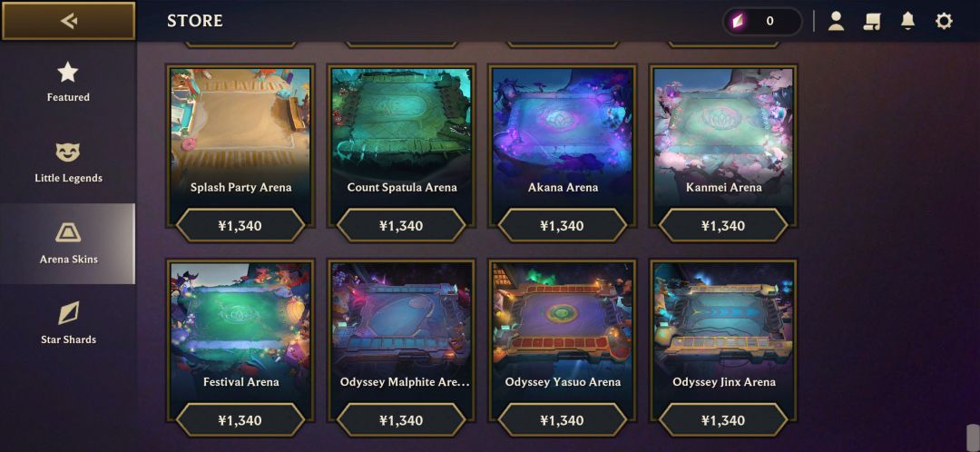The height and width of the screenshot is (452, 980).
Task: Open the settings gear icon
Action: pyautogui.click(x=943, y=21)
